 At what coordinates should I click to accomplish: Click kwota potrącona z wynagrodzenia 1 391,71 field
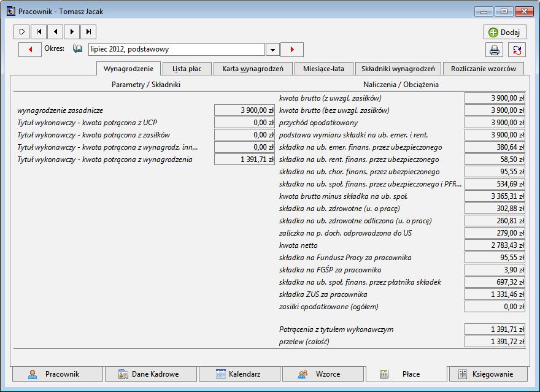pyautogui.click(x=244, y=159)
